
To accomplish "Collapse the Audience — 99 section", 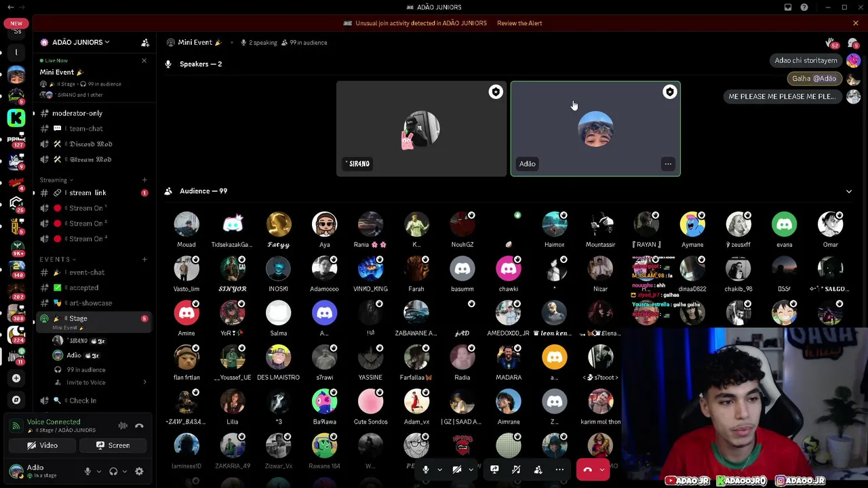I will pyautogui.click(x=848, y=192).
